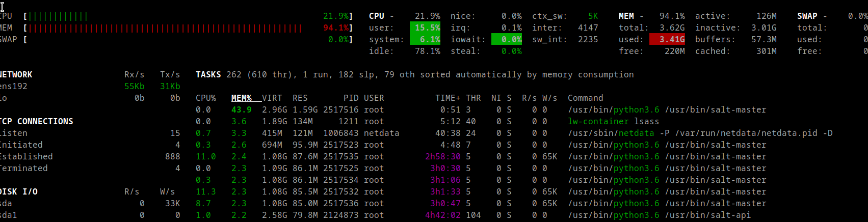Click the VIRT column header
The height and width of the screenshot is (222, 868).
272,98
